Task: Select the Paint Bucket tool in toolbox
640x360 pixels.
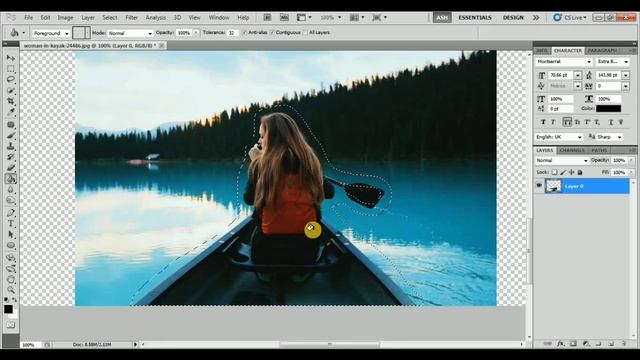Action: (11, 178)
